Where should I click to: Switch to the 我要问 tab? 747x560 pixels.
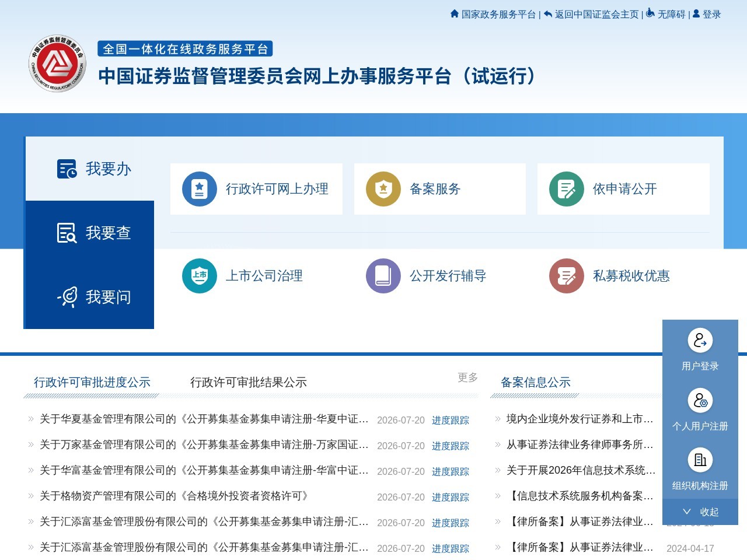[90, 297]
